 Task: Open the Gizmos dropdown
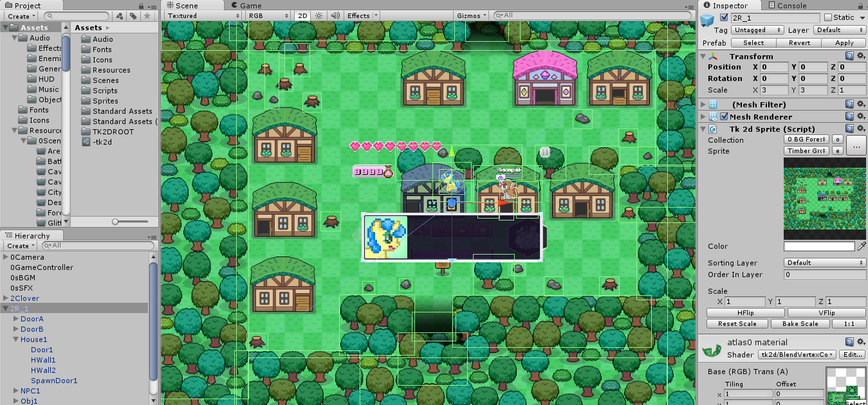click(x=472, y=15)
